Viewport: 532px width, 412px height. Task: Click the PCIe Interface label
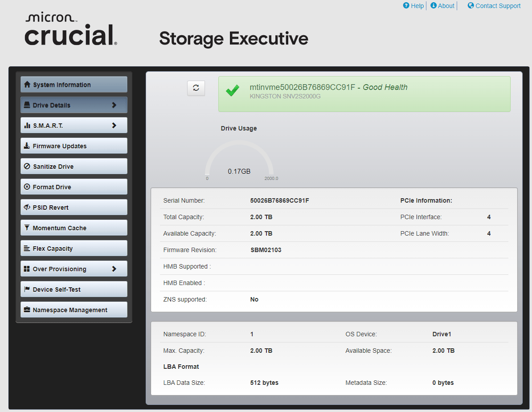pyautogui.click(x=421, y=217)
